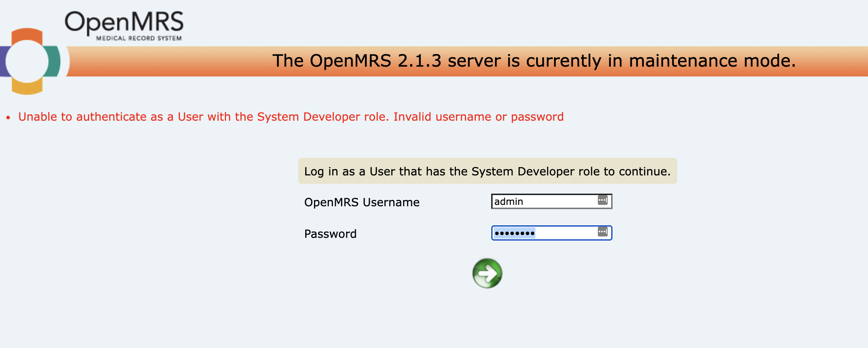Screen dimensions: 868x348
Task: Click the 'OpenMRS Username' label
Action: click(362, 202)
